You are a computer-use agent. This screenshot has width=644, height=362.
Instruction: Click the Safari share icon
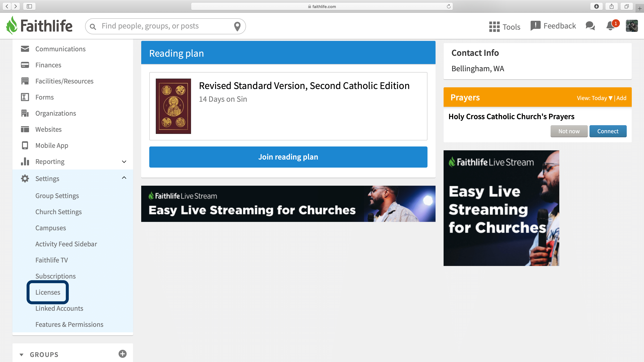click(611, 6)
